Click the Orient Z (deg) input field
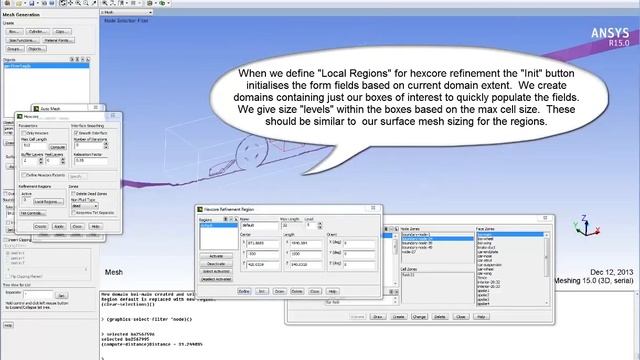The height and width of the screenshot is (360, 640). coord(358,264)
